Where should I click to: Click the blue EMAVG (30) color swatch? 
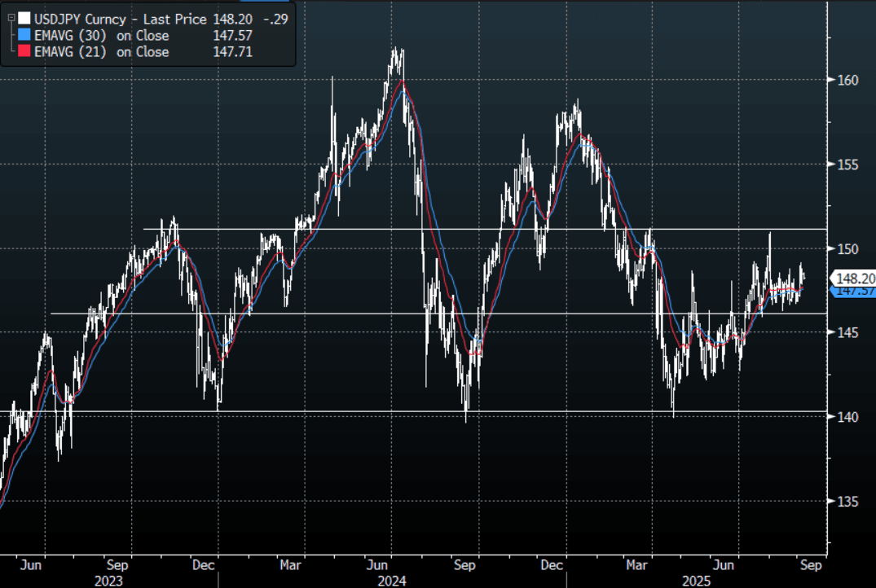pos(24,35)
